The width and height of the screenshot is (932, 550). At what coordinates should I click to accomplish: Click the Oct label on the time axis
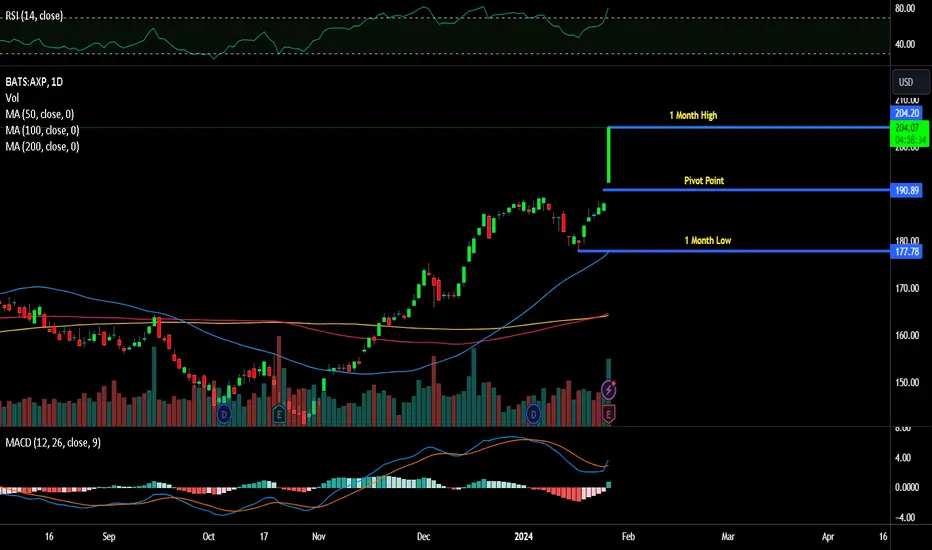(209, 536)
